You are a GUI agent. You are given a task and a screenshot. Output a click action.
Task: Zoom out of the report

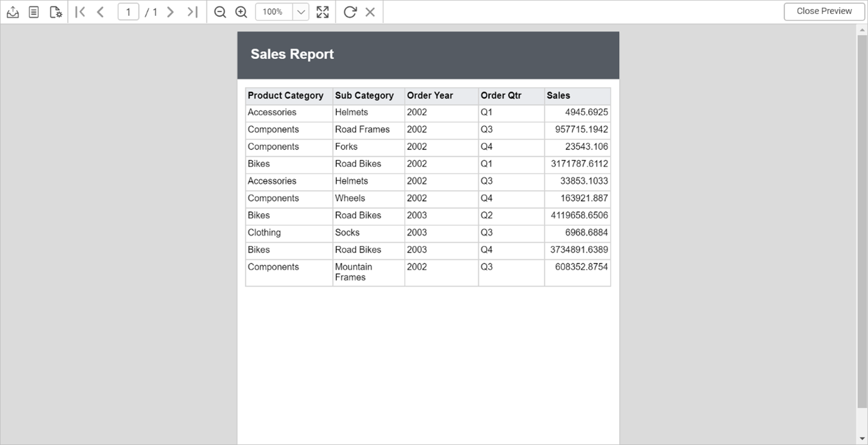point(220,12)
